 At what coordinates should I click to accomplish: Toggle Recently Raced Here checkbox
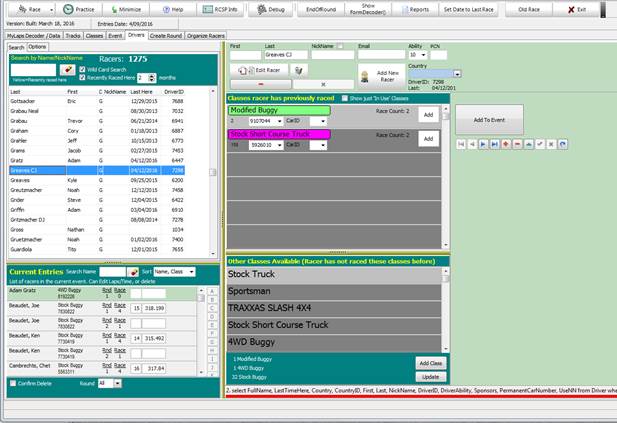pyautogui.click(x=82, y=78)
